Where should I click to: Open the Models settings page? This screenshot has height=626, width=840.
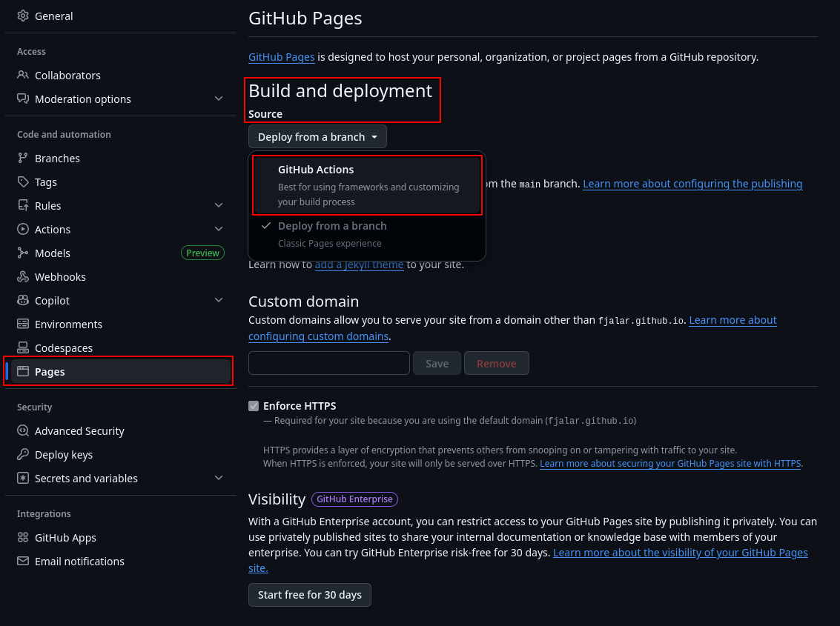tap(121, 253)
